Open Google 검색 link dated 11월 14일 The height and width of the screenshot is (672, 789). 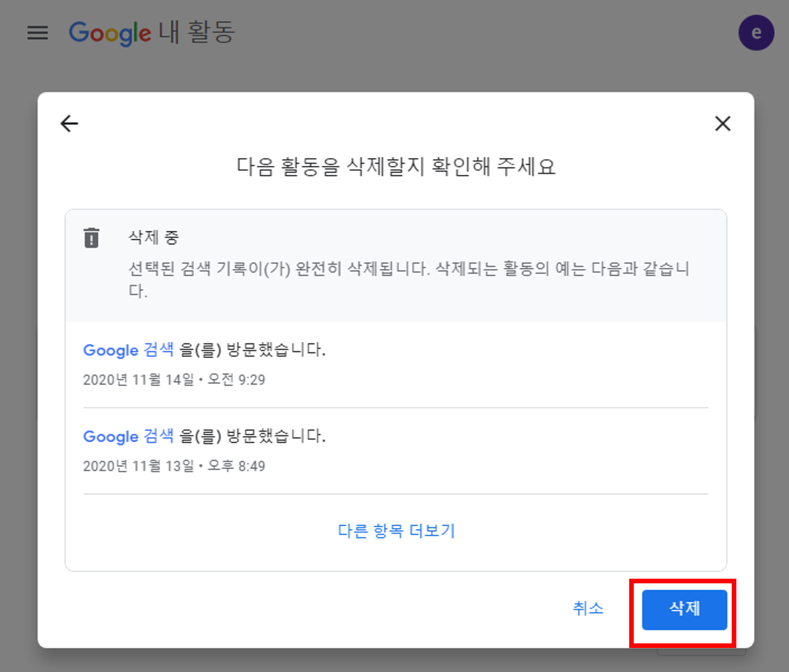[128, 350]
